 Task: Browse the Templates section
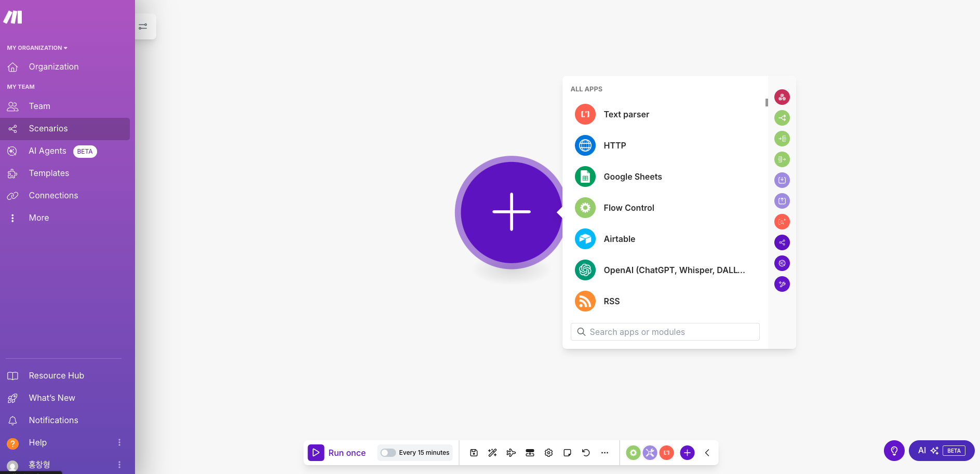(65, 173)
